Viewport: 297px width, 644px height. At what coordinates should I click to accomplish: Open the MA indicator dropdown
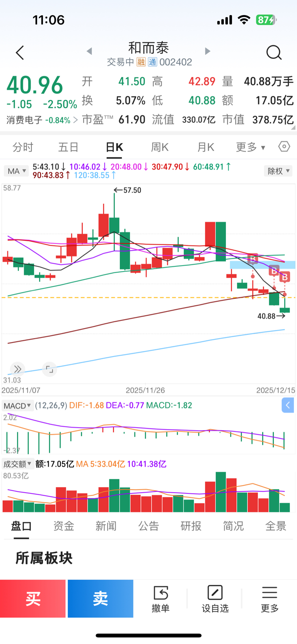16,171
